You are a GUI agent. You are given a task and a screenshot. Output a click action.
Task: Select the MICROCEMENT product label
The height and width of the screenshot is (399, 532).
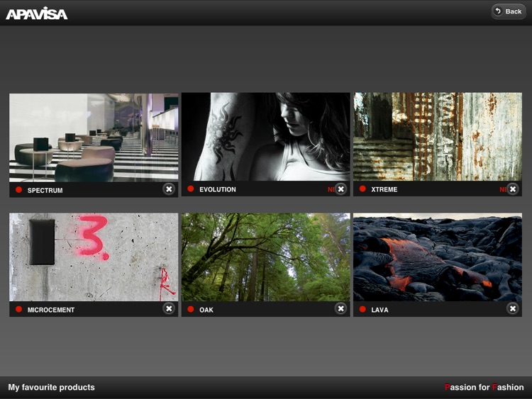(x=51, y=310)
